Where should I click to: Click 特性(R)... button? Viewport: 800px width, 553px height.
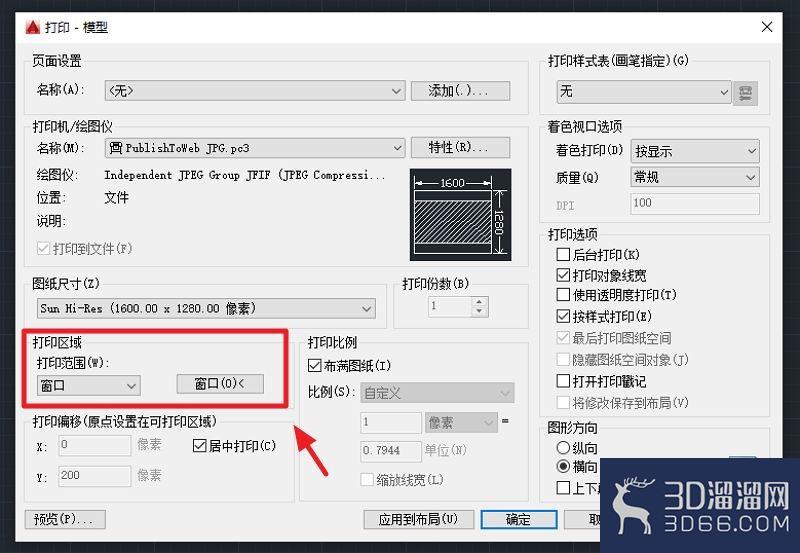(x=460, y=147)
